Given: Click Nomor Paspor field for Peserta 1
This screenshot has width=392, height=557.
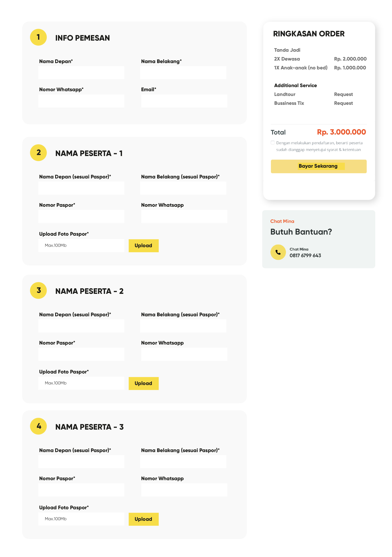Looking at the screenshot, I should pos(81,216).
